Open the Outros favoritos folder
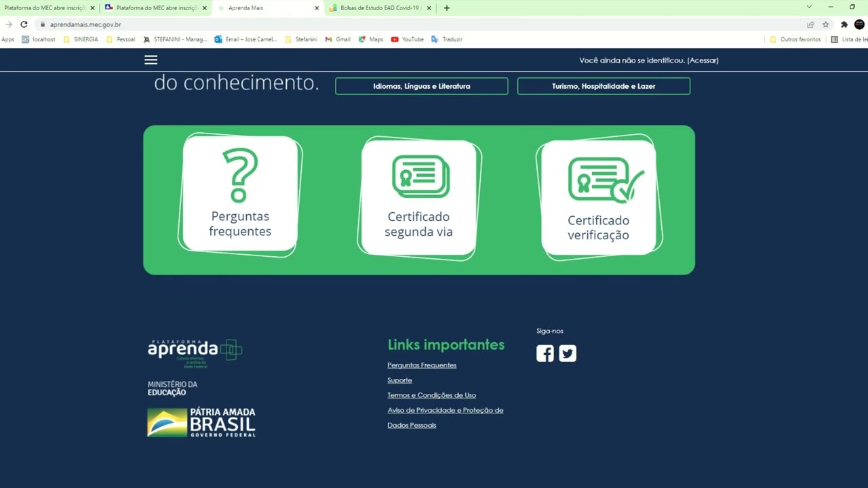This screenshot has width=868, height=488. pyautogui.click(x=795, y=39)
